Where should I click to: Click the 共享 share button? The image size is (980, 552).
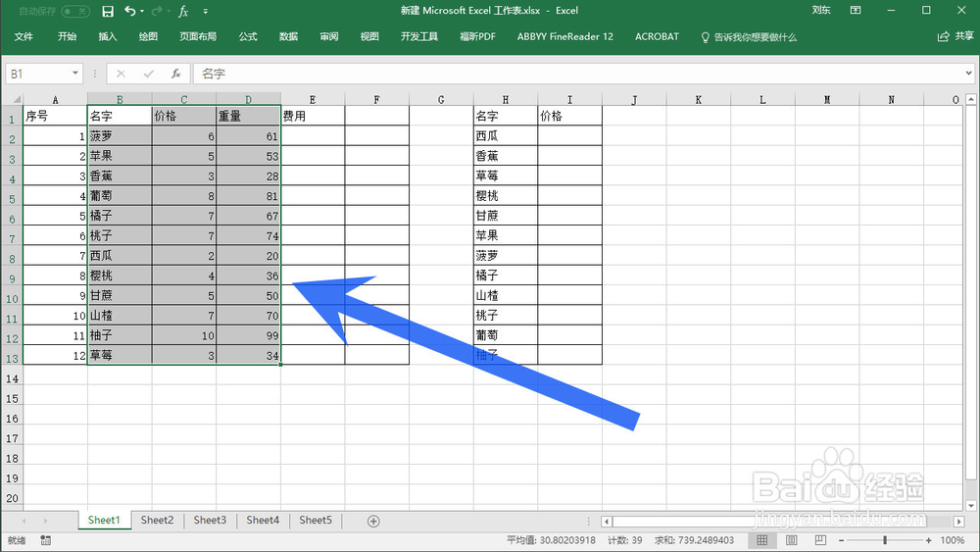(x=956, y=36)
